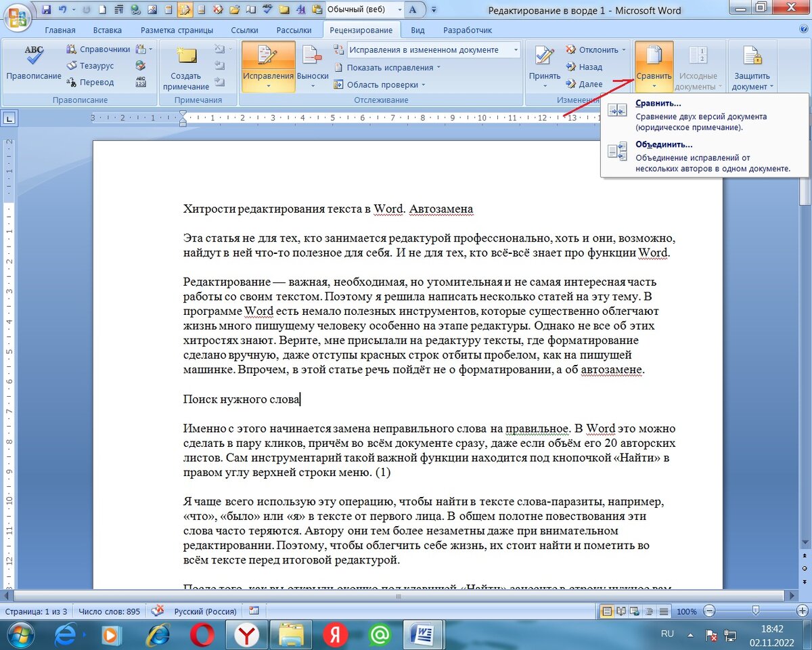Viewport: 812px width, 650px height.
Task: Click heading text Поиск нужного слова
Action: 242,399
